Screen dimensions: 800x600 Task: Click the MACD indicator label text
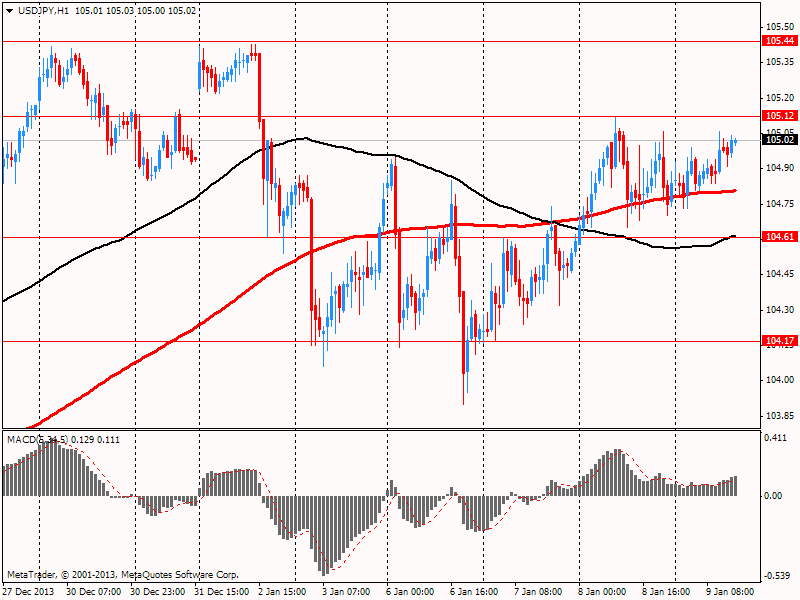pyautogui.click(x=63, y=439)
